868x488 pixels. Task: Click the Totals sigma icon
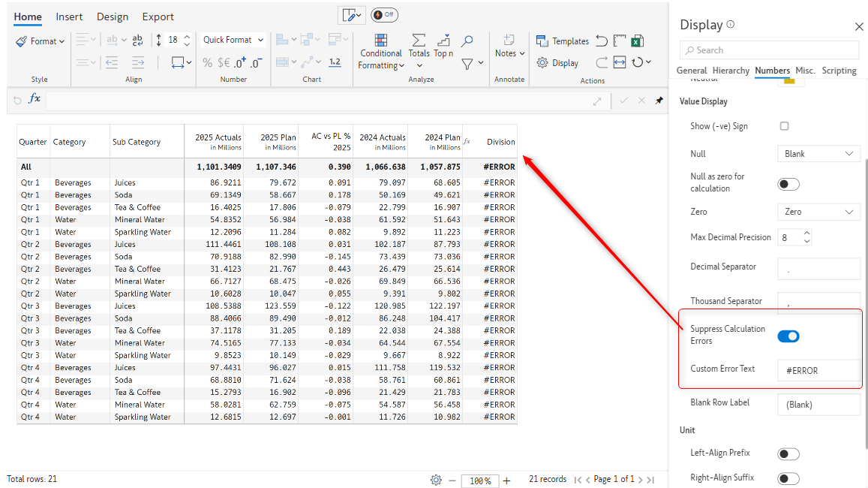tap(419, 41)
